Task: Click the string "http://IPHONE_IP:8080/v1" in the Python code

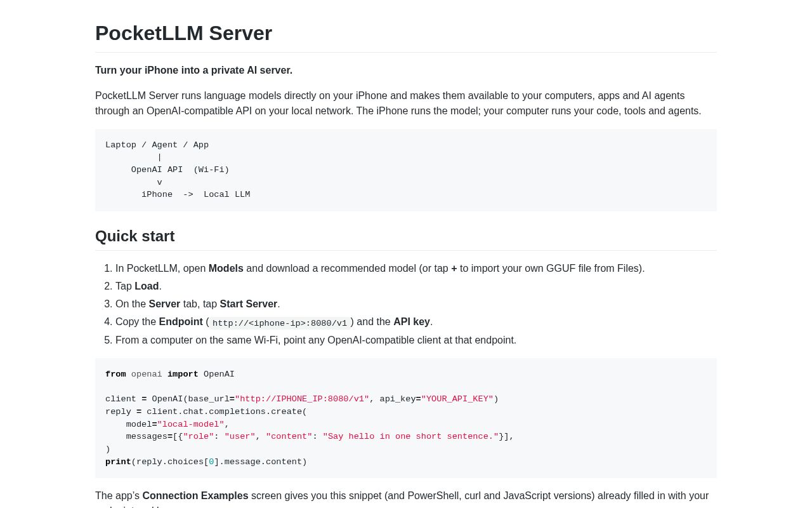Action: point(302,399)
